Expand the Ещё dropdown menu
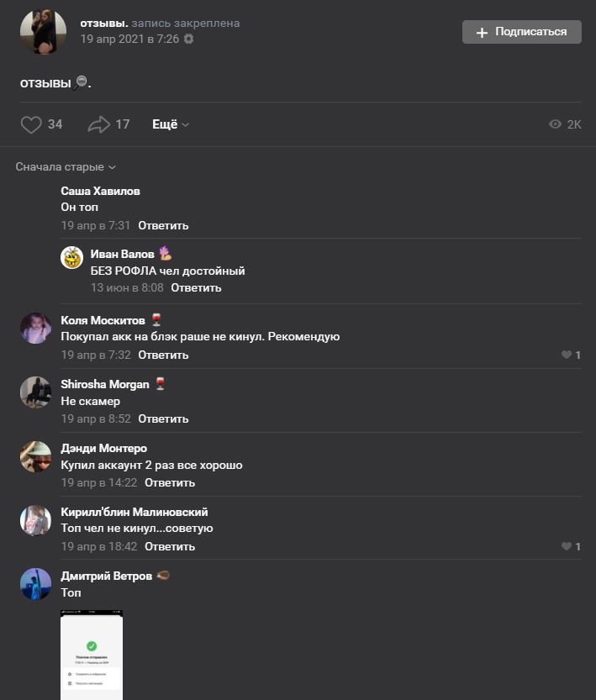Screen dimensions: 596x700 pyautogui.click(x=171, y=124)
